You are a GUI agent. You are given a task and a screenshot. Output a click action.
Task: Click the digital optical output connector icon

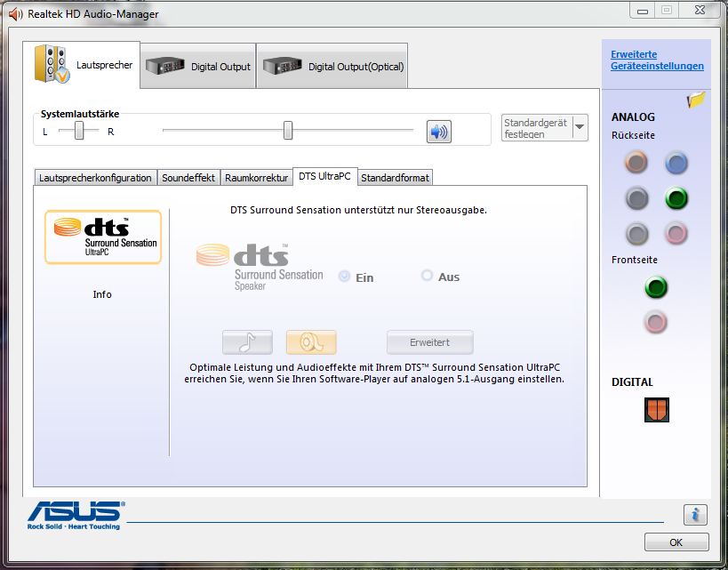pos(657,410)
